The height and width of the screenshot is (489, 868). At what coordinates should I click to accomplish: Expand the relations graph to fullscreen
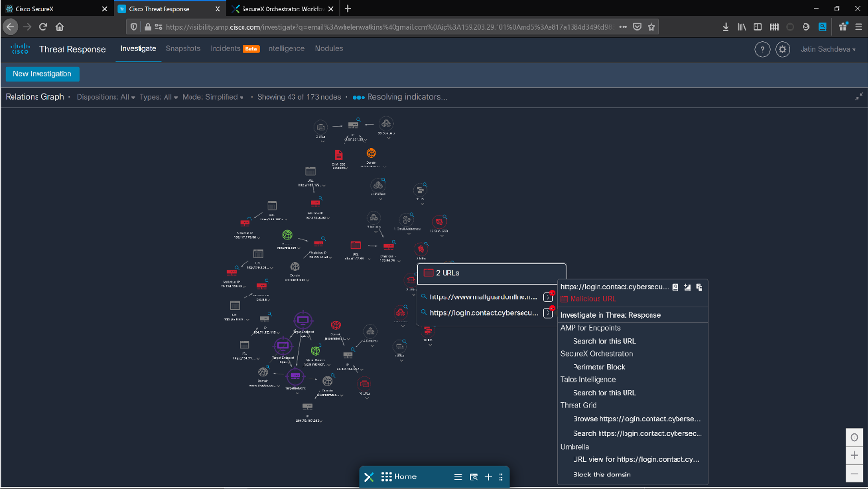click(858, 97)
